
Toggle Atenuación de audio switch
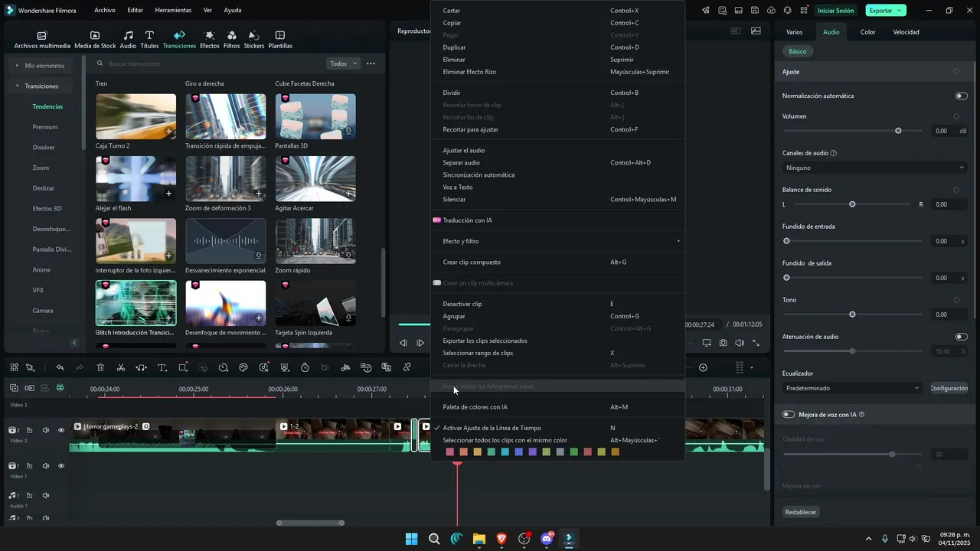(x=961, y=337)
